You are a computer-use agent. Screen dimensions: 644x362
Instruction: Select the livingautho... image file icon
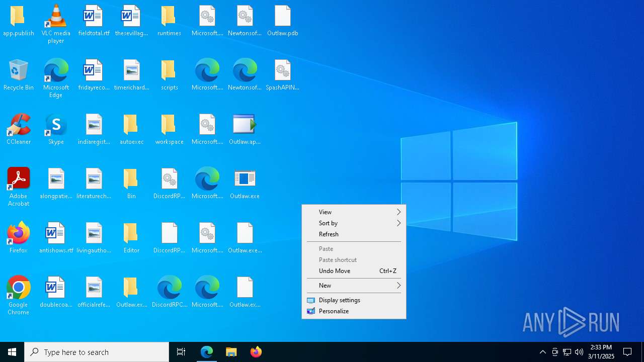(94, 238)
